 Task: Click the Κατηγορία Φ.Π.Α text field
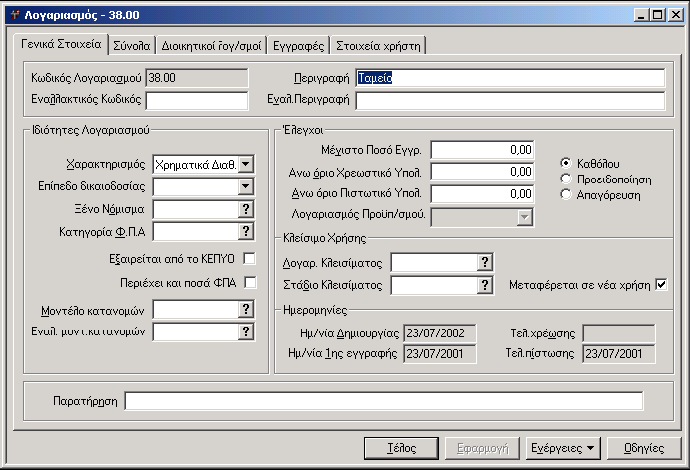tap(196, 231)
